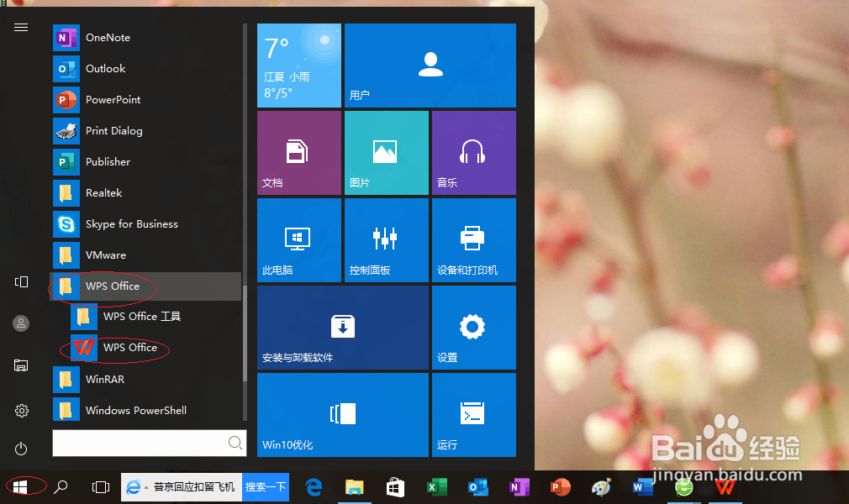Screen dimensions: 849x504
Task: Open File Explorer on the taskbar
Action: (355, 487)
